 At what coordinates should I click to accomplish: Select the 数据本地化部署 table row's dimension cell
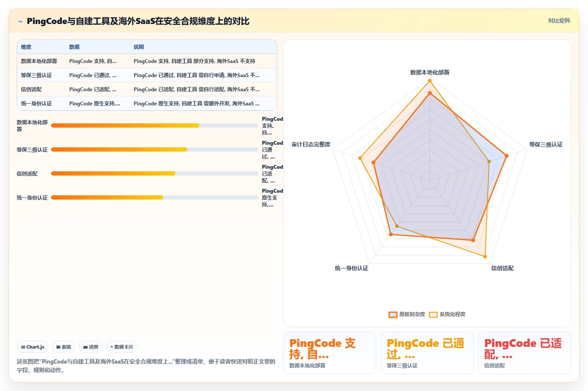tap(39, 61)
